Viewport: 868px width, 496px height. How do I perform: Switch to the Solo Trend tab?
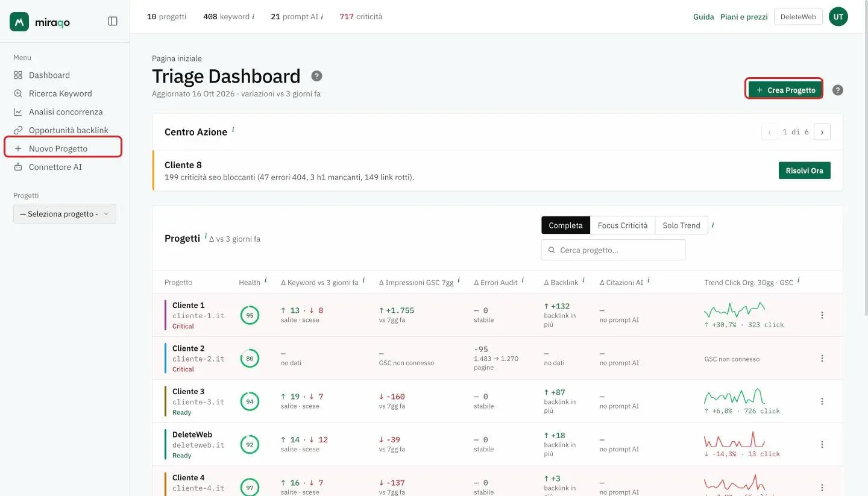(x=681, y=225)
